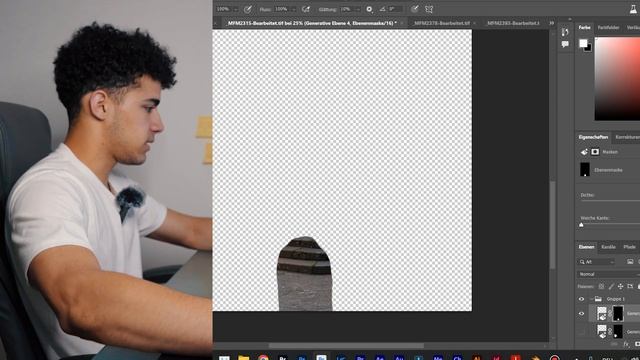Screen dimensions: 640x360
Task: Select the Gruppe 1 layer name
Action: [x=615, y=299]
